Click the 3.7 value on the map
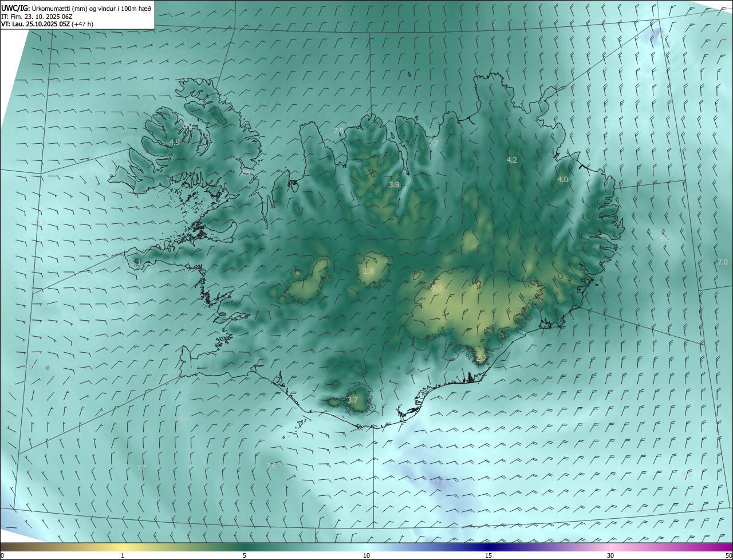Viewport: 733px width, 560px height. point(353,400)
